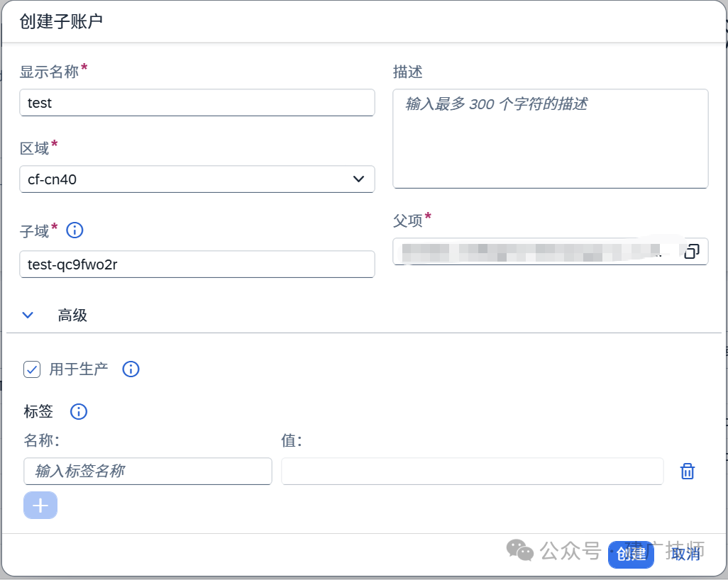728x580 pixels.
Task: Focus the 显示名称 input containing test
Action: (197, 103)
